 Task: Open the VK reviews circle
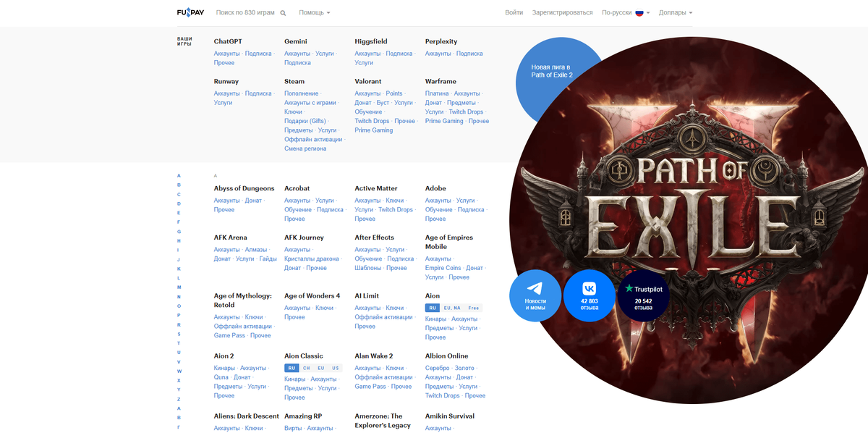click(x=589, y=296)
